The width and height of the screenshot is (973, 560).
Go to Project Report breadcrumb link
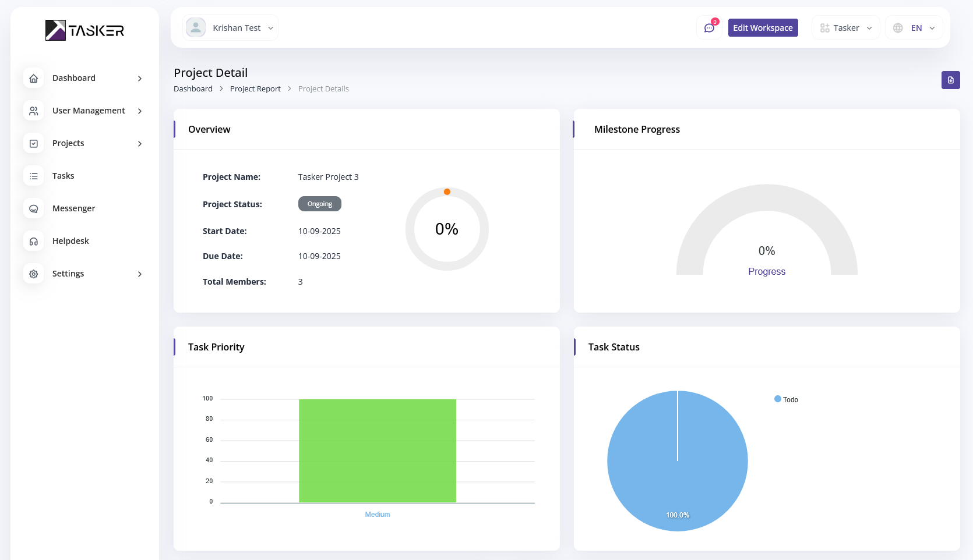click(255, 89)
